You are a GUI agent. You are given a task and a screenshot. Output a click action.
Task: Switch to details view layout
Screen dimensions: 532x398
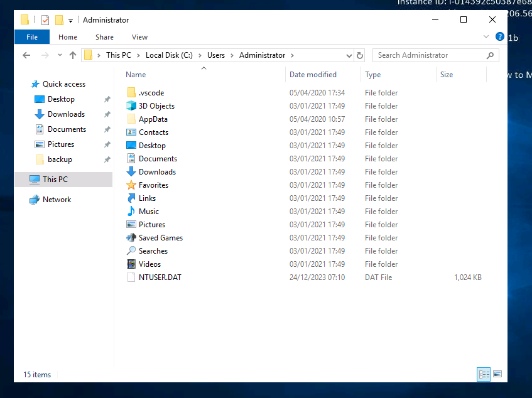point(484,374)
